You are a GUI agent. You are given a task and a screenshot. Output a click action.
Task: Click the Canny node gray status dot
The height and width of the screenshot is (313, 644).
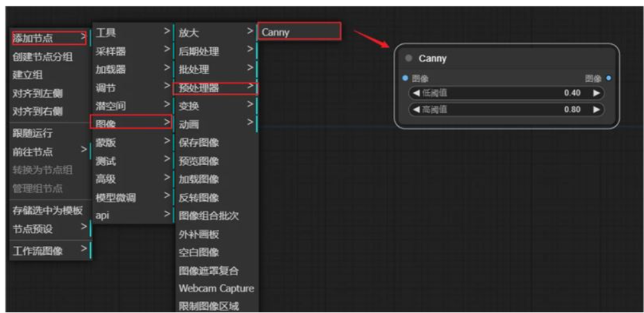409,59
